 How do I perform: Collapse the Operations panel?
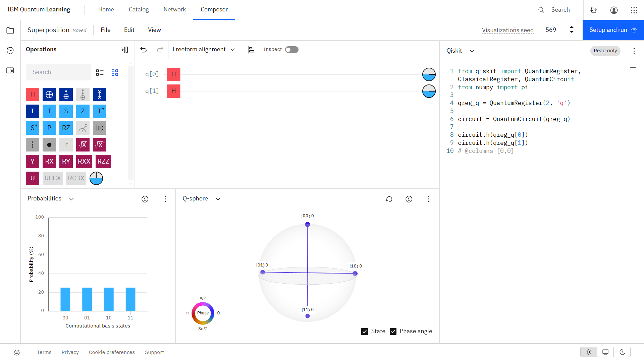[x=125, y=50]
